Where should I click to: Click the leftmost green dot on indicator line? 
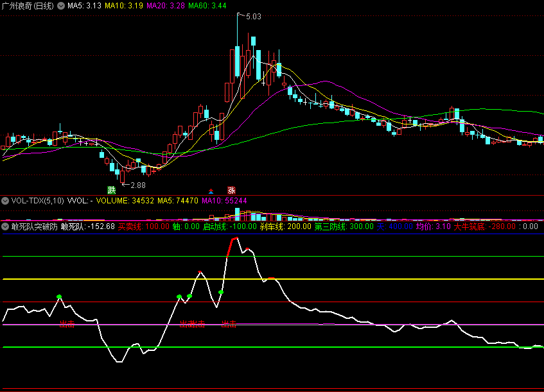59,296
